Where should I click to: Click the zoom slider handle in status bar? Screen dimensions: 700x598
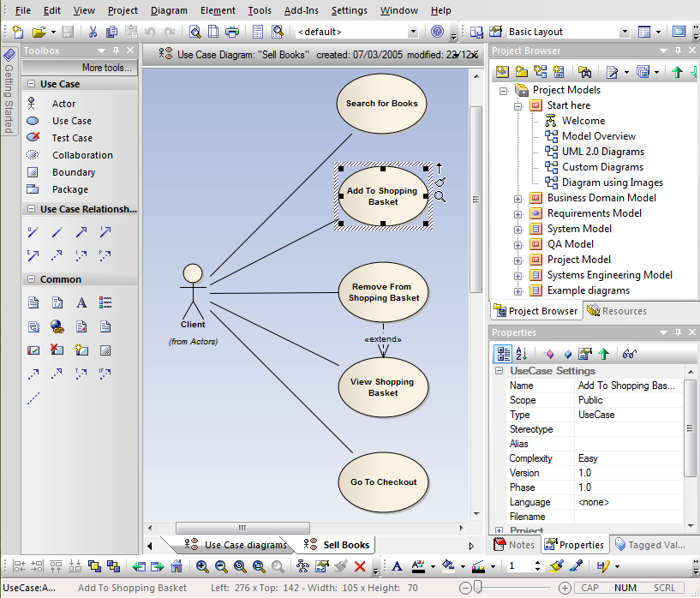pyautogui.click(x=478, y=587)
